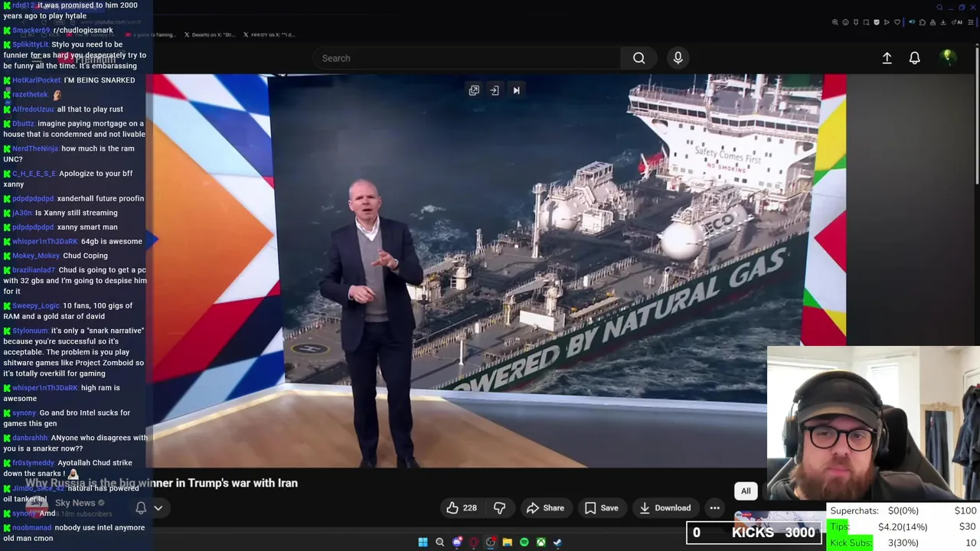Open the upload/create video icon

(x=887, y=58)
